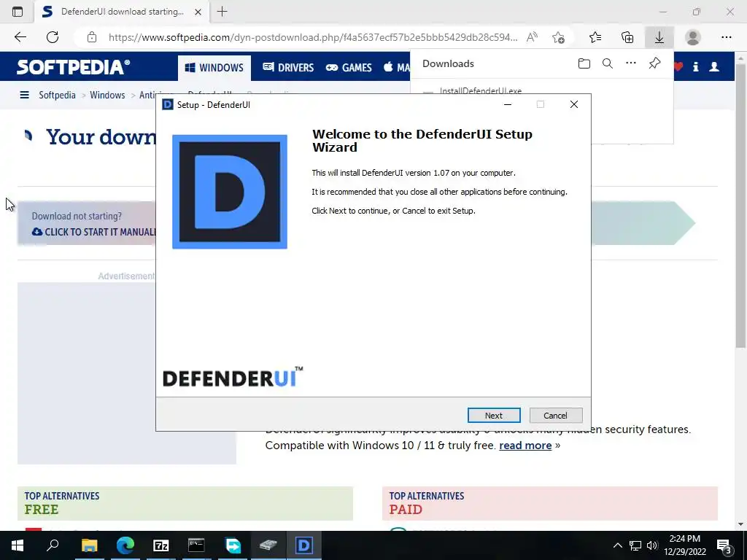747x560 pixels.
Task: Cancel the DefenderUI setup
Action: 555,415
